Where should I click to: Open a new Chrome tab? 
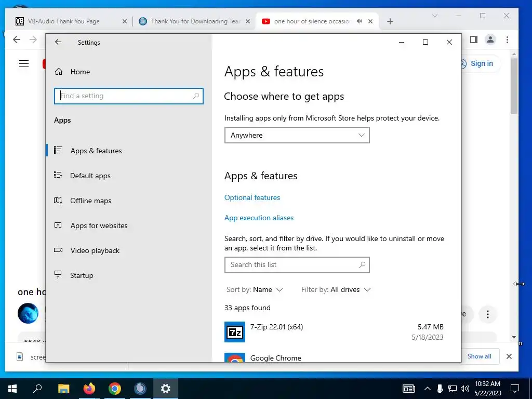tap(390, 21)
